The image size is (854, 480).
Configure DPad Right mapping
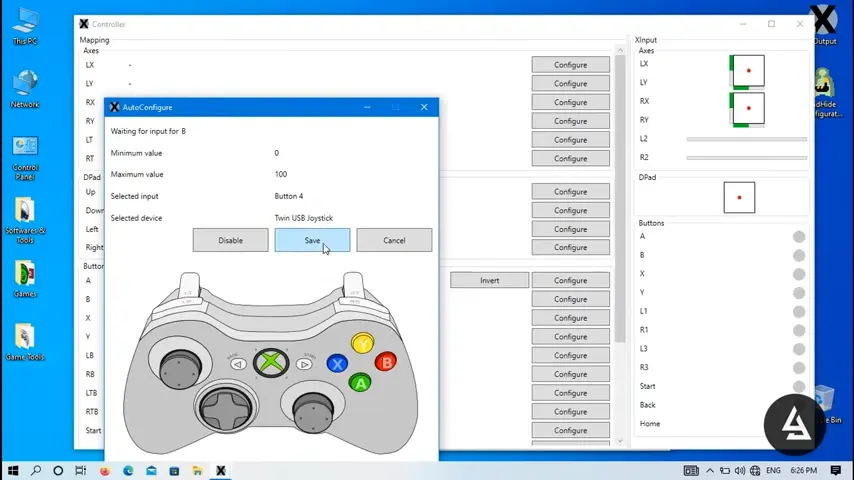pos(570,247)
